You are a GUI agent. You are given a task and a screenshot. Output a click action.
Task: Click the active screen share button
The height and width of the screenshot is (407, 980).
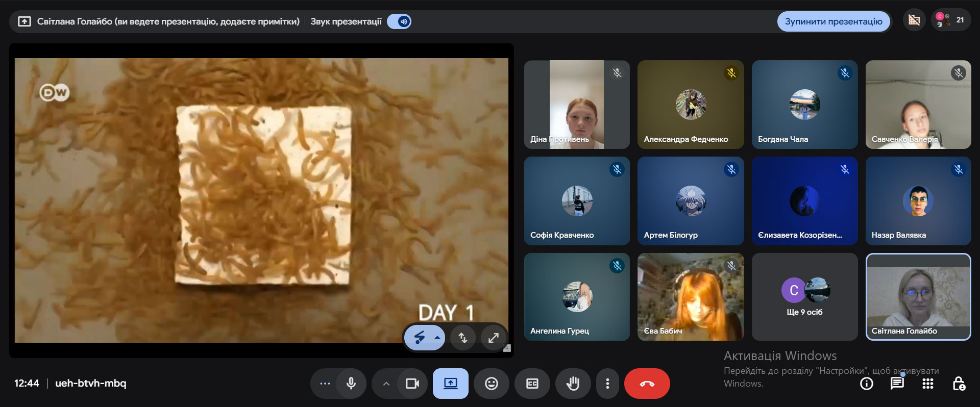tap(450, 384)
